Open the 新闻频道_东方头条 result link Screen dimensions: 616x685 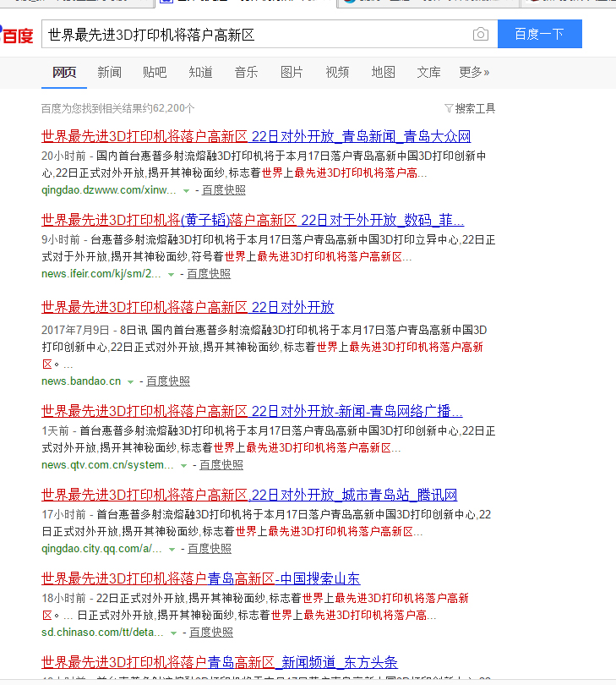point(220,662)
